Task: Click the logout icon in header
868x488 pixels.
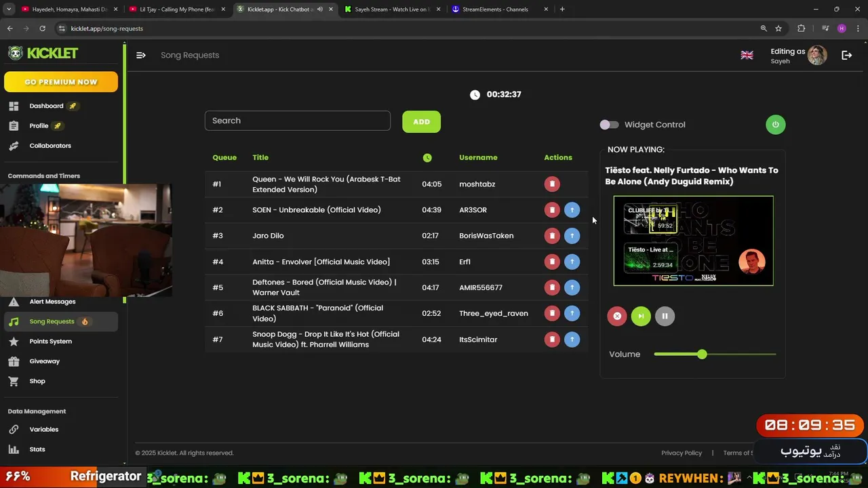Action: 846,55
